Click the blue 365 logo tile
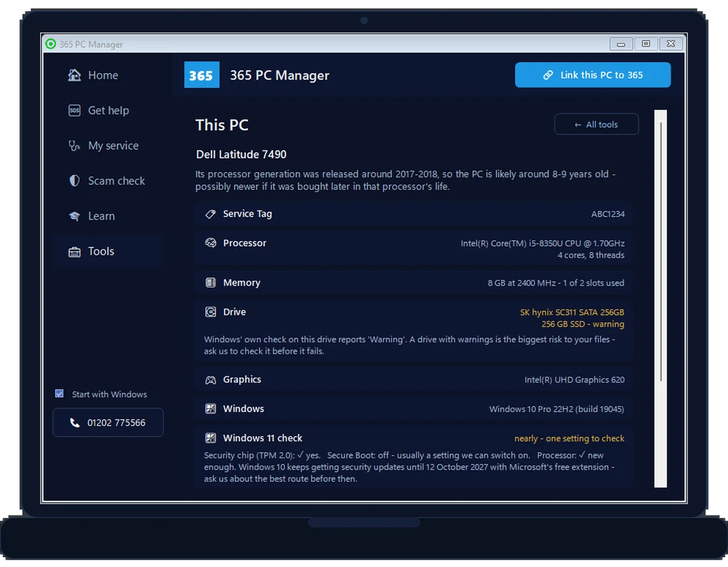This screenshot has width=728, height=567. 201,75
